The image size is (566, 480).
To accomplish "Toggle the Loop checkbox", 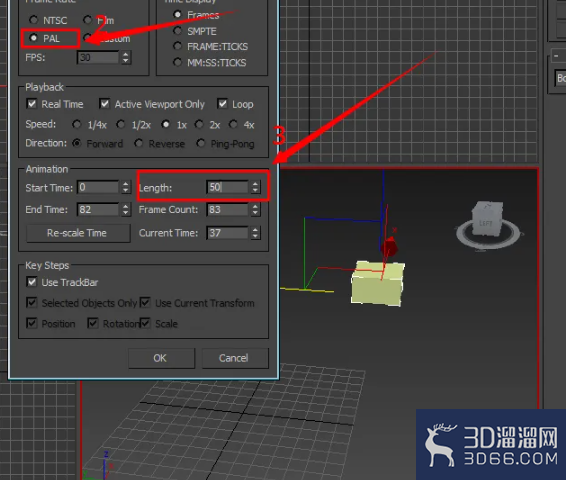I will (222, 104).
